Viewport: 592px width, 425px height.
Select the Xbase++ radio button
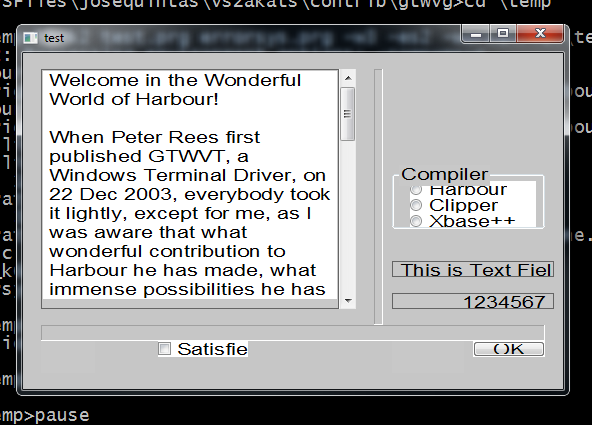(416, 221)
